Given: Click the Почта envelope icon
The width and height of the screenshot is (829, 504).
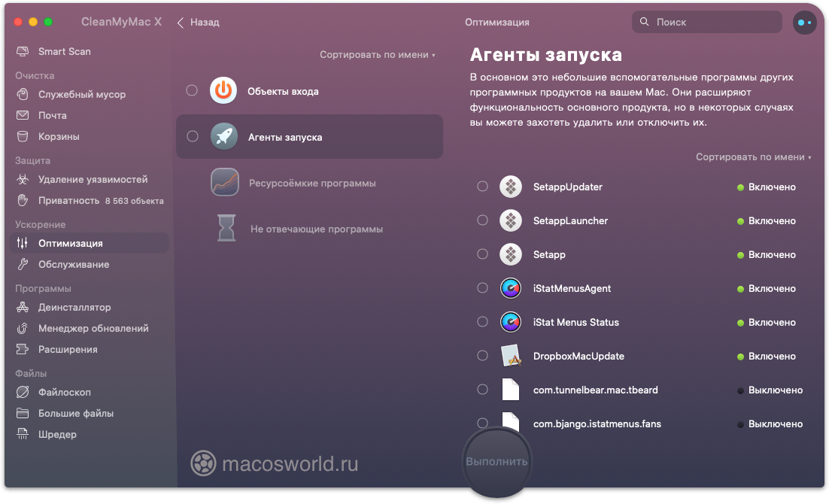Looking at the screenshot, I should (23, 115).
